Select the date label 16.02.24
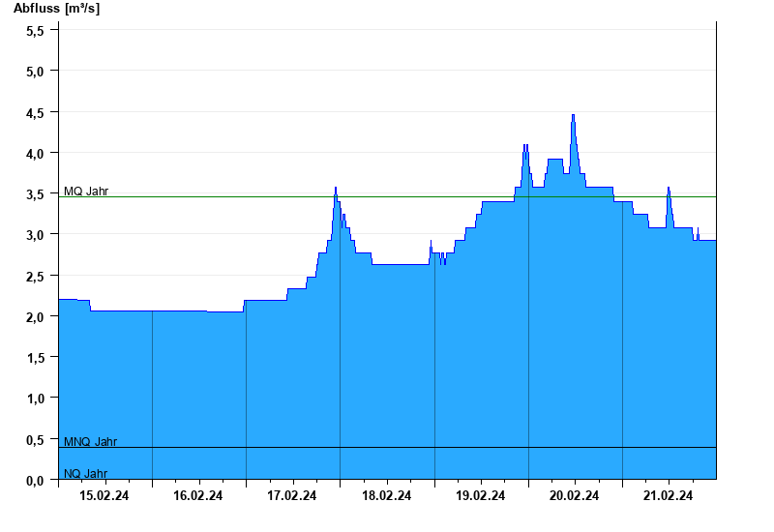Image resolution: width=774 pixels, height=532 pixels. point(198,495)
